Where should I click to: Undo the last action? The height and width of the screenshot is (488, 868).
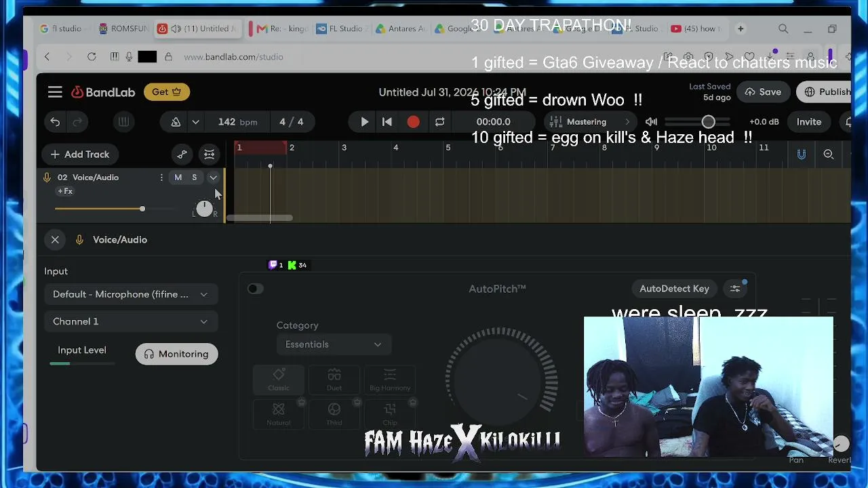tap(55, 122)
